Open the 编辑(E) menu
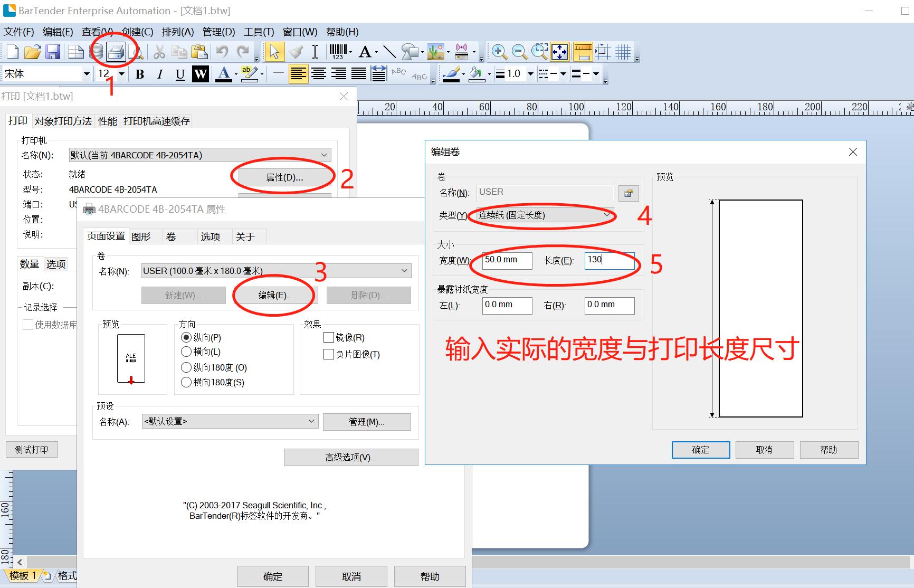914x588 pixels. 58,32
